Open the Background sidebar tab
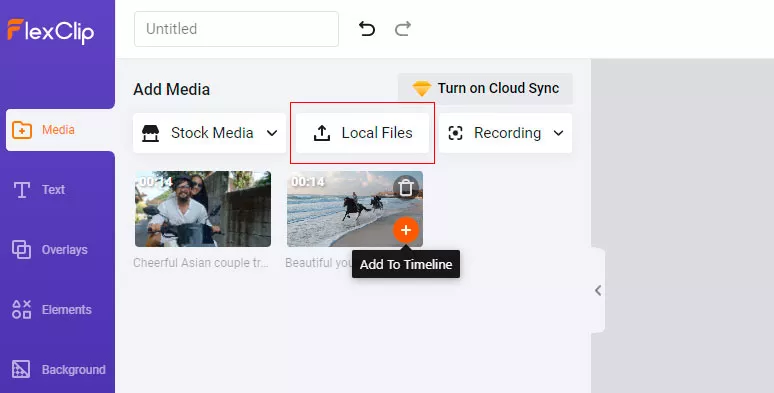This screenshot has height=393, width=774. click(59, 370)
